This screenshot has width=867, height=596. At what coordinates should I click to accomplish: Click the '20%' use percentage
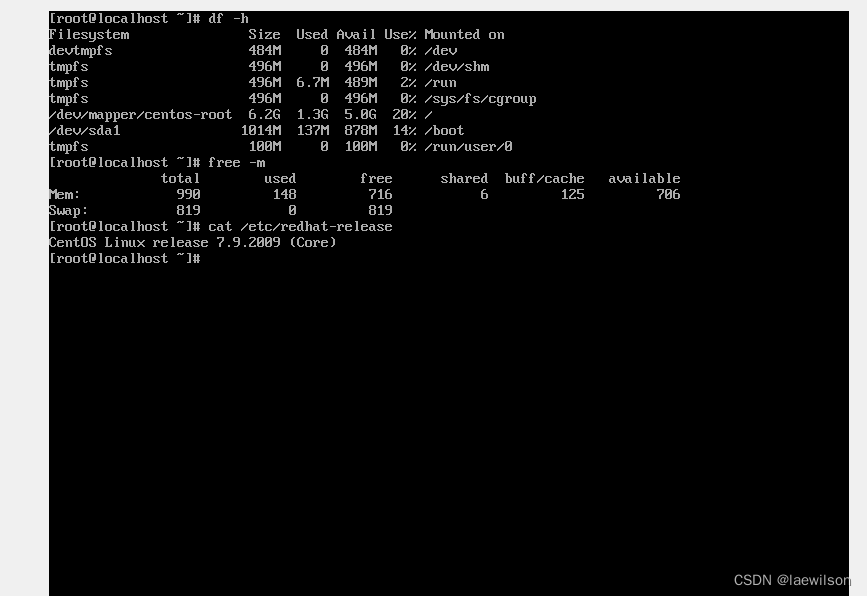pyautogui.click(x=404, y=114)
